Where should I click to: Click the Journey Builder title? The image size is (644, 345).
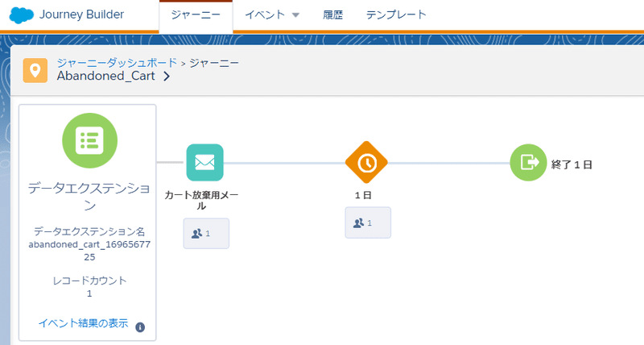(x=82, y=15)
